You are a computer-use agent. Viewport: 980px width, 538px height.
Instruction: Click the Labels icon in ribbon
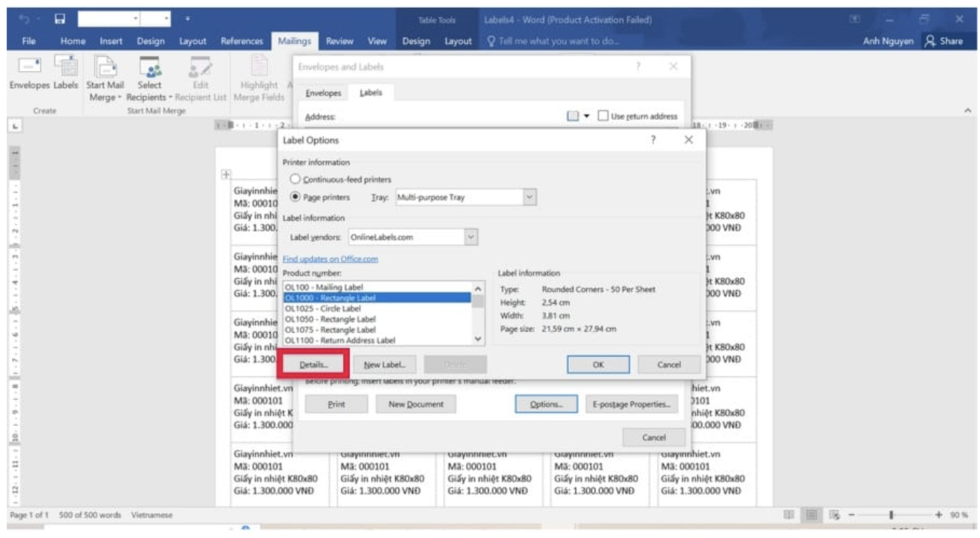(x=65, y=66)
